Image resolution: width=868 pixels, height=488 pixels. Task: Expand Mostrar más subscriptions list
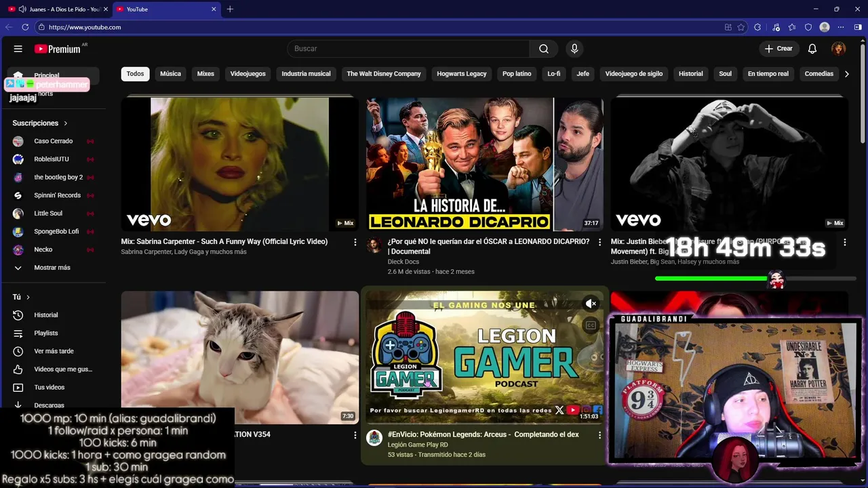click(x=53, y=268)
